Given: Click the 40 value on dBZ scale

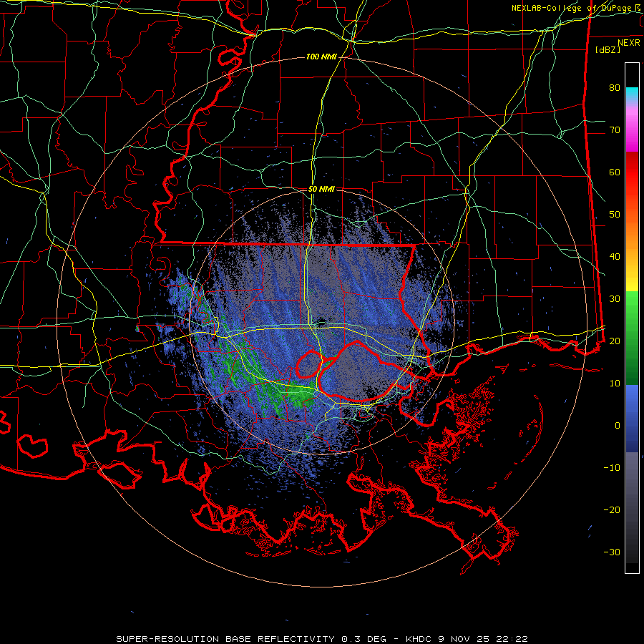Looking at the screenshot, I should 615,257.
